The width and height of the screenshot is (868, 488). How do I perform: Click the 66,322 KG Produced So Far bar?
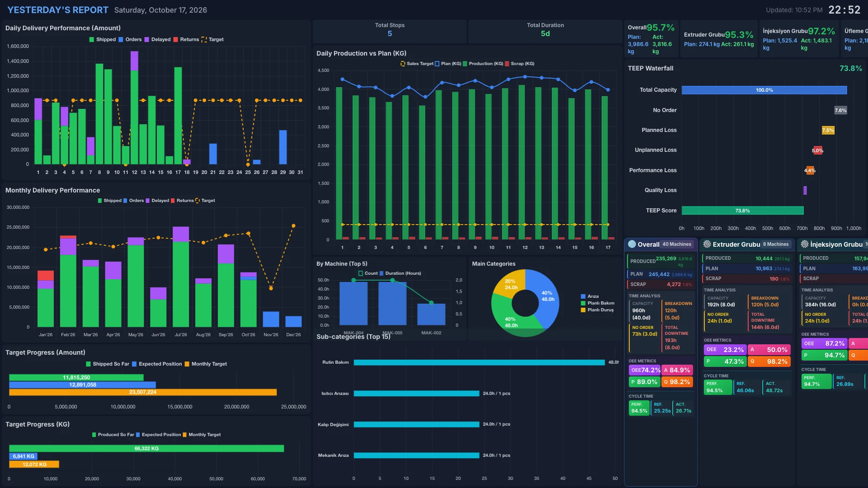pyautogui.click(x=146, y=449)
